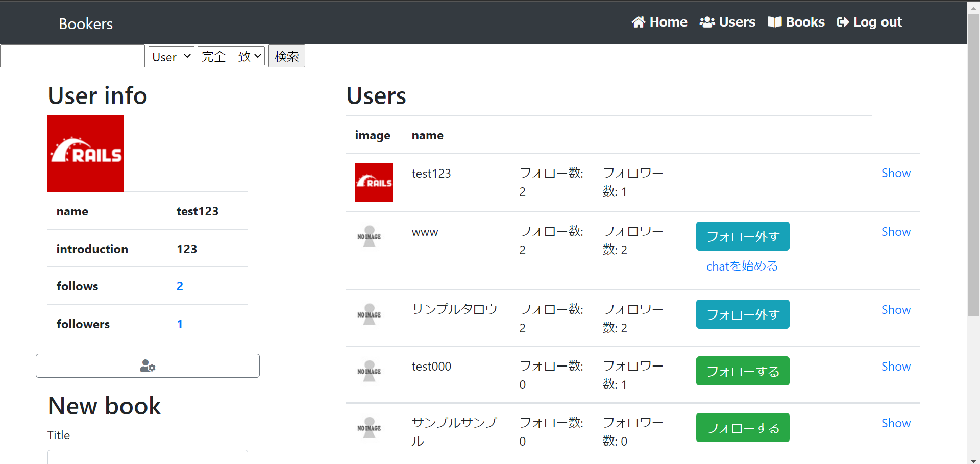Open the 完全一致 match type dropdown
This screenshot has width=980, height=464.
pyautogui.click(x=231, y=56)
